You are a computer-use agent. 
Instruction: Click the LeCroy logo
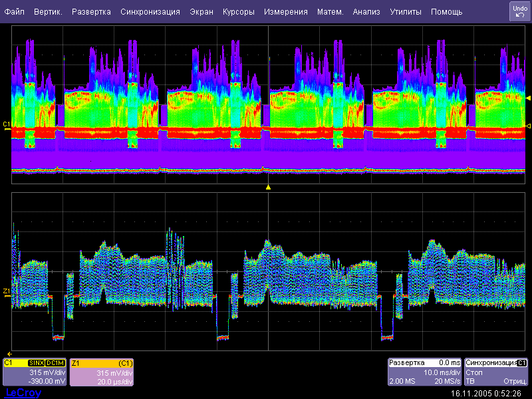click(23, 393)
